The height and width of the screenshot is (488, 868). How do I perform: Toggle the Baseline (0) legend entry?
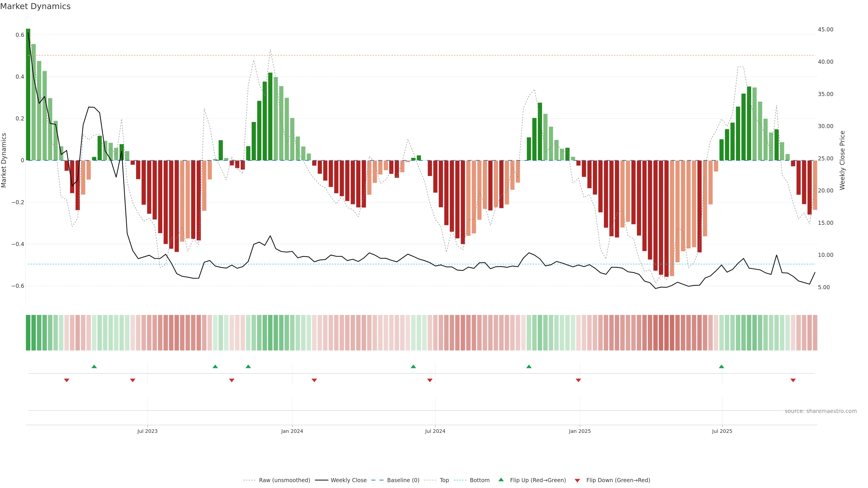tap(403, 480)
